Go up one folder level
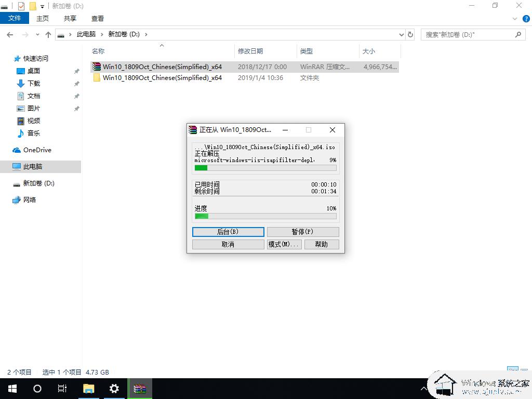This screenshot has width=532, height=399. click(x=48, y=35)
